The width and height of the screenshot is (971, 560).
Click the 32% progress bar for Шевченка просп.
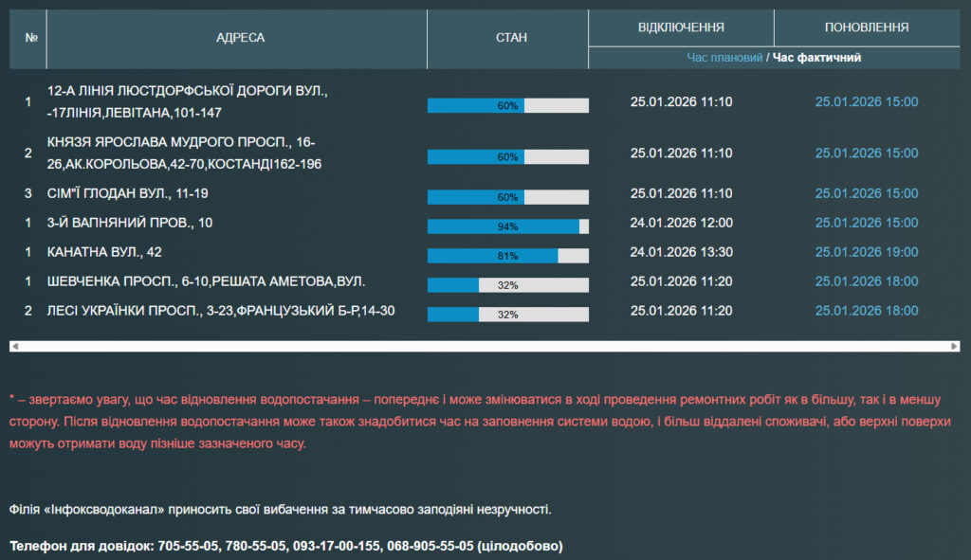[507, 285]
